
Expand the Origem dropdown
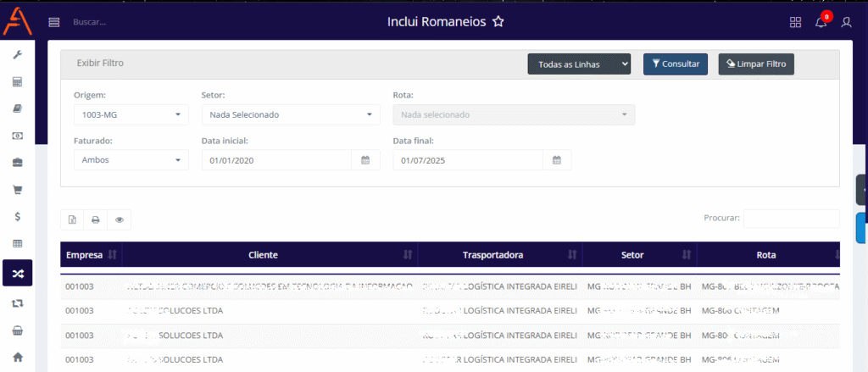tap(131, 114)
